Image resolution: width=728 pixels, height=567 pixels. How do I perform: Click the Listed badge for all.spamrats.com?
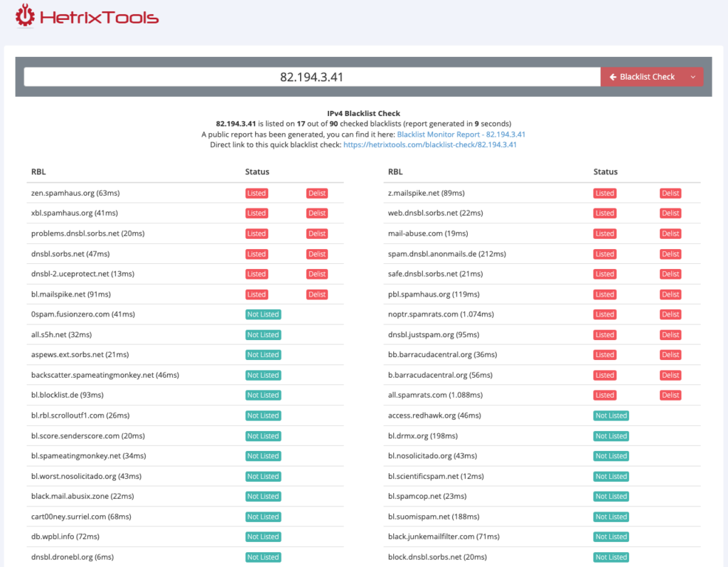click(x=605, y=395)
